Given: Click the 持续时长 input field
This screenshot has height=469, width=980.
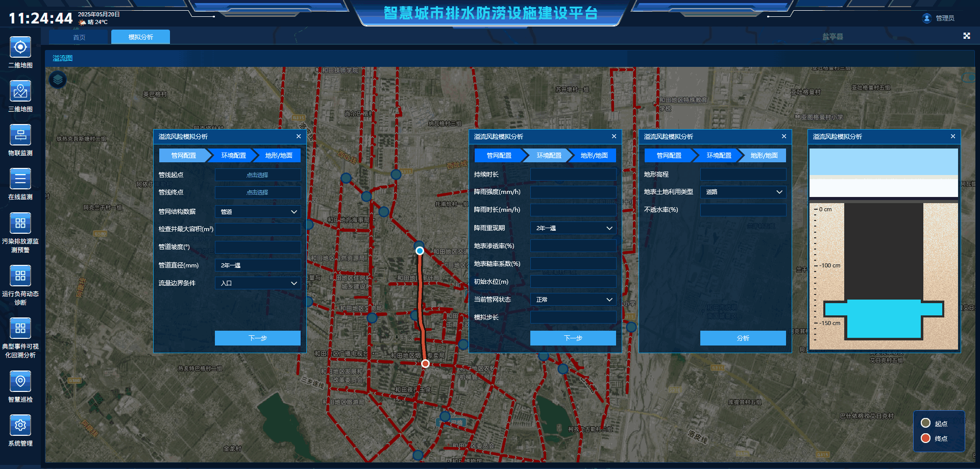Looking at the screenshot, I should click(x=573, y=175).
